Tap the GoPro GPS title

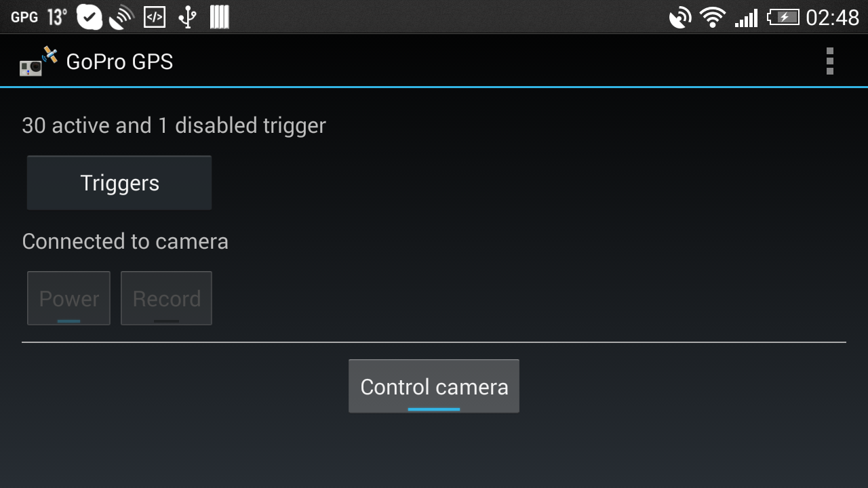click(119, 62)
